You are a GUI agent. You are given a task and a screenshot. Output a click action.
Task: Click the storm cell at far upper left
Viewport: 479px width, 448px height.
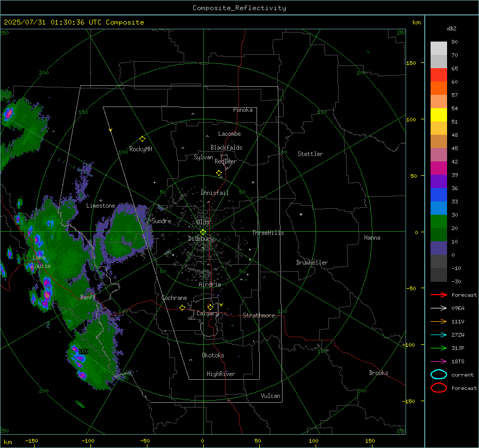tap(9, 114)
